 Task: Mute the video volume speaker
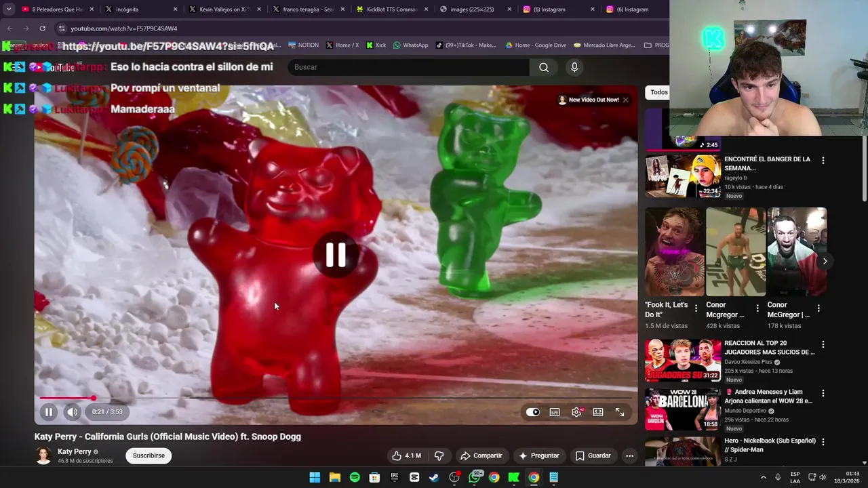(x=73, y=411)
